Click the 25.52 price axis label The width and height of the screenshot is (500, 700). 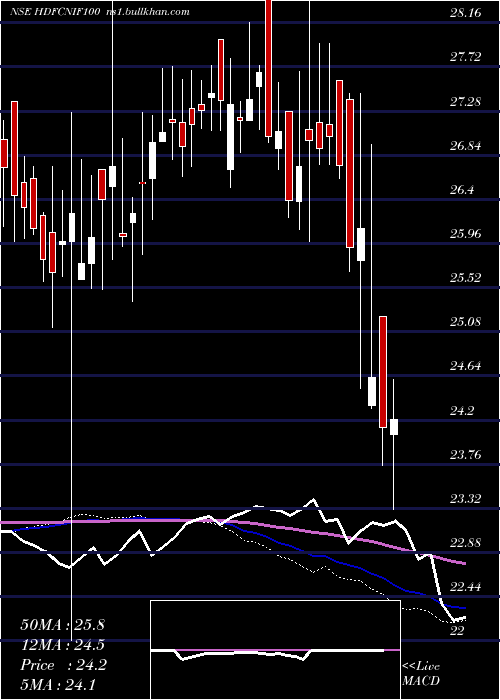coord(465,278)
